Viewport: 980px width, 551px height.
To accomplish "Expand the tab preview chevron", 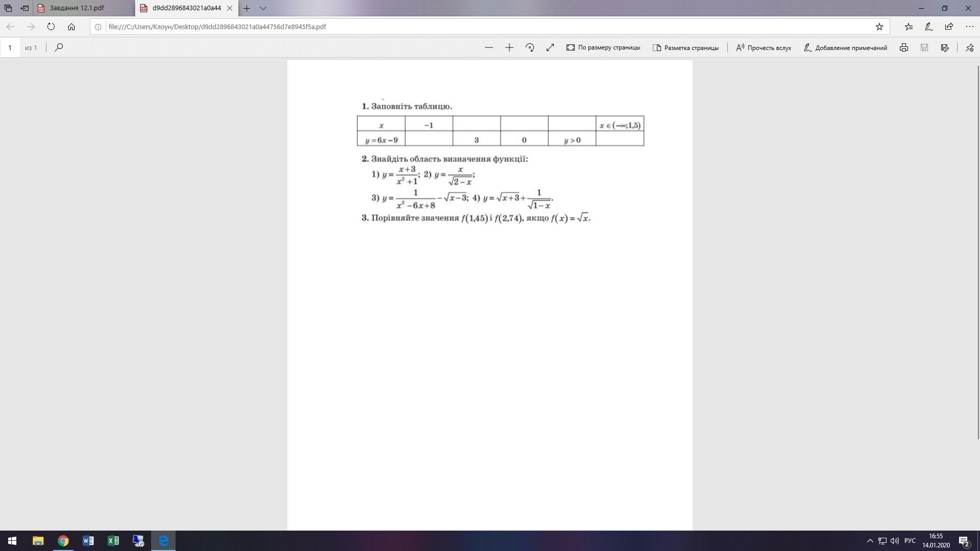I will [263, 8].
